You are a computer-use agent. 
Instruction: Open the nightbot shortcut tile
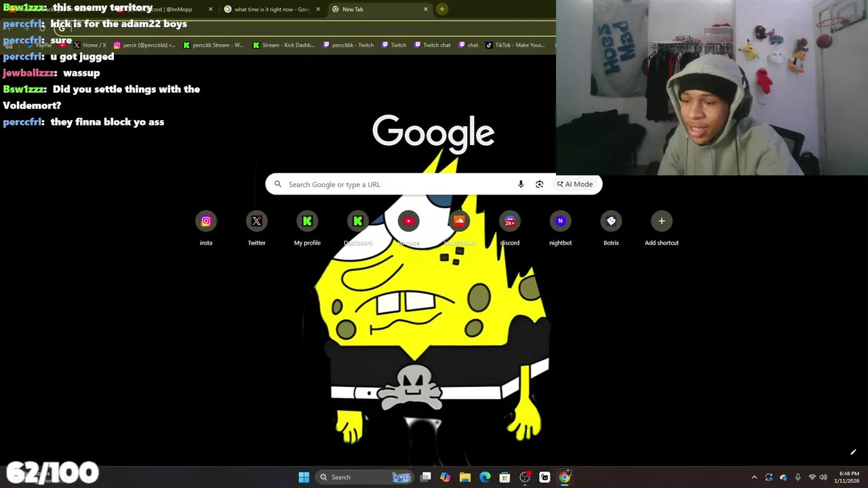[x=560, y=228]
